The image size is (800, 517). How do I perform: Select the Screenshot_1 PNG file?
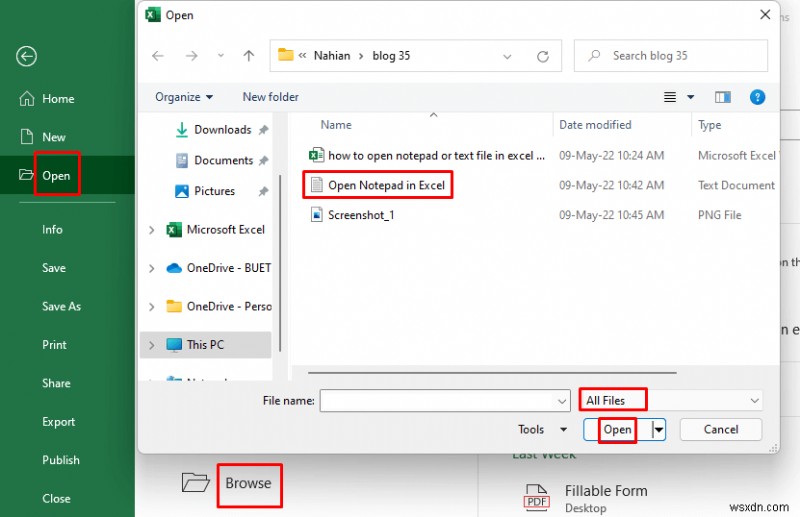coord(361,215)
